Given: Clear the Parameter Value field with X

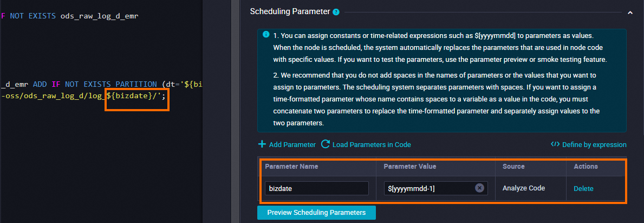Looking at the screenshot, I should point(479,188).
